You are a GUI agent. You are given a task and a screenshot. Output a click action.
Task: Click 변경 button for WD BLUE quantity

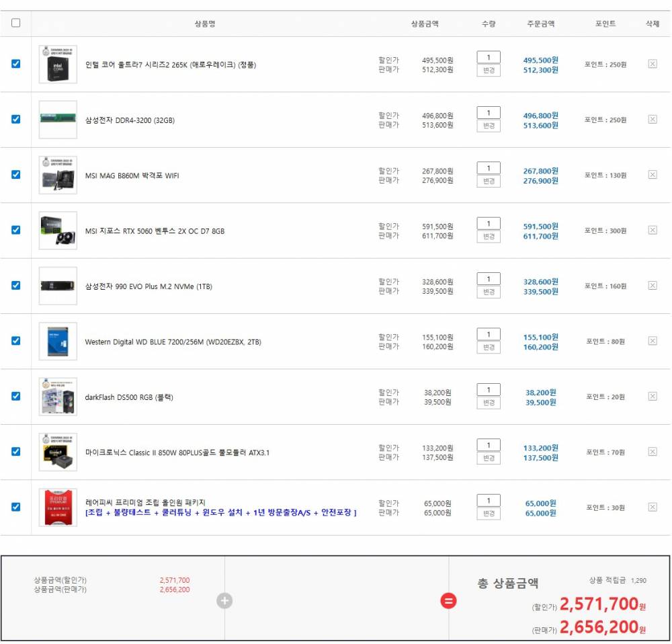pos(489,348)
